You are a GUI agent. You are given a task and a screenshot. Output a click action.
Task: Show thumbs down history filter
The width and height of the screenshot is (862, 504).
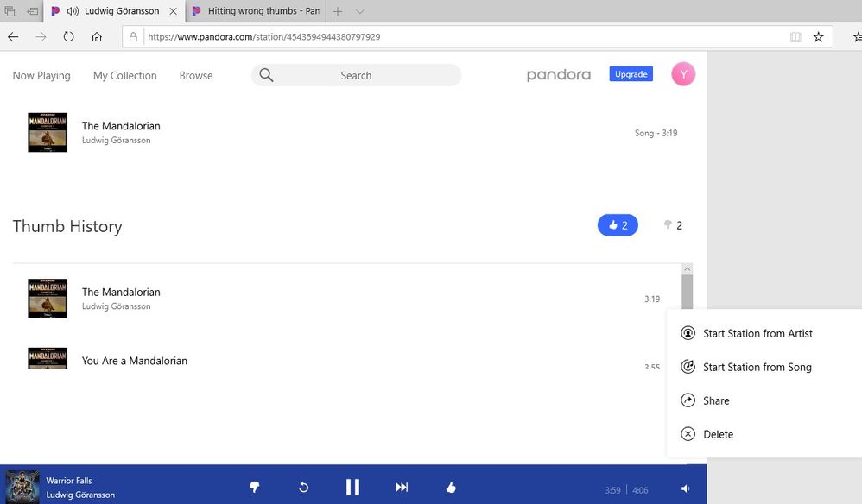[x=673, y=225]
